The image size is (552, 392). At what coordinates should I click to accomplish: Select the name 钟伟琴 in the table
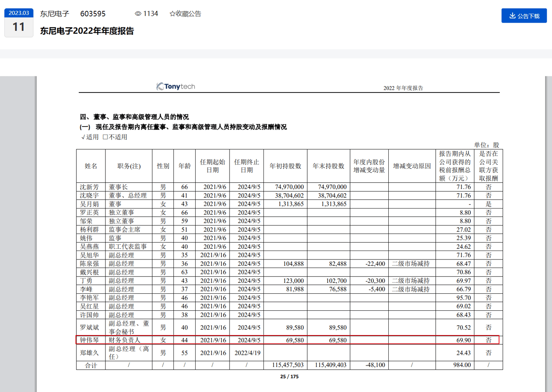[89, 340]
